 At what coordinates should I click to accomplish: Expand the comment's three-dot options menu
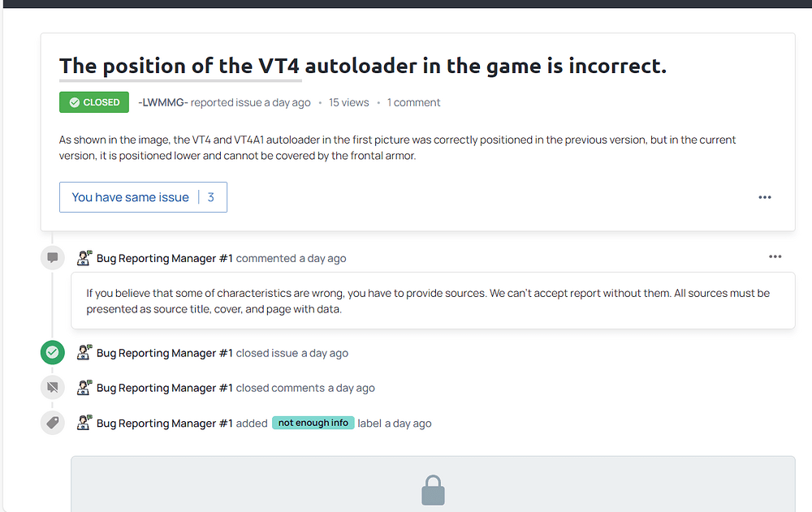tap(775, 256)
